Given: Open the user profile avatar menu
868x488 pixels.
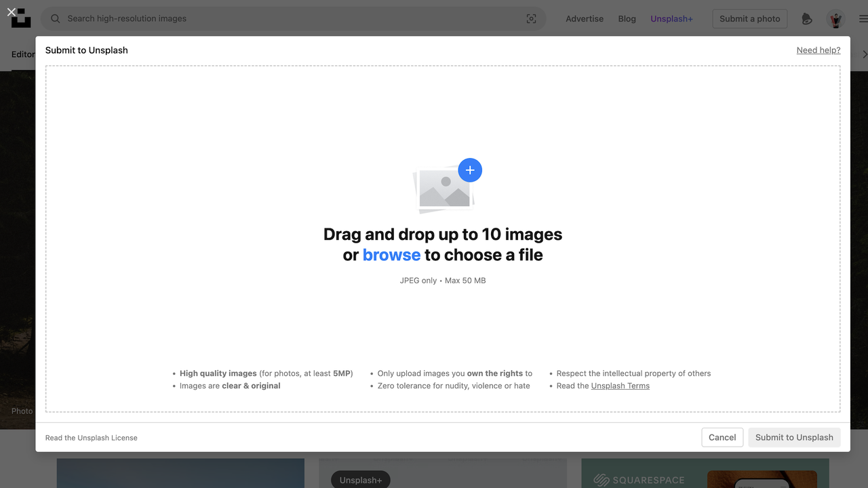Looking at the screenshot, I should point(835,19).
